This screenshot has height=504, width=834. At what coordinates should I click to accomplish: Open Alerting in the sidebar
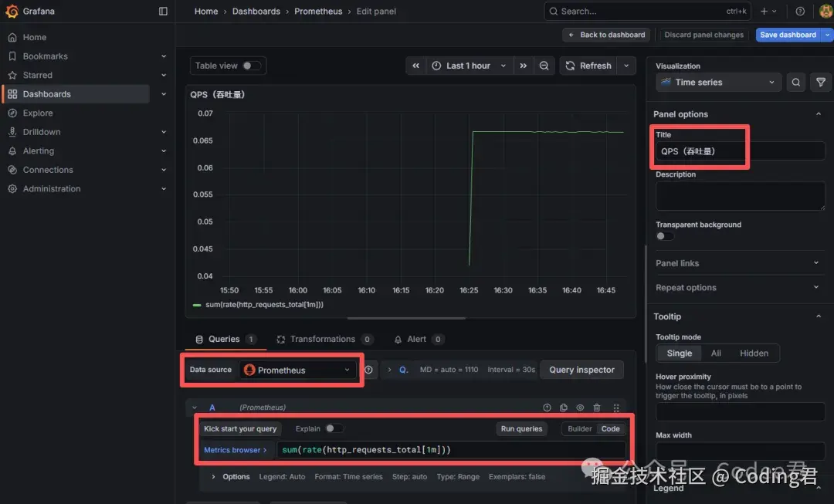39,151
